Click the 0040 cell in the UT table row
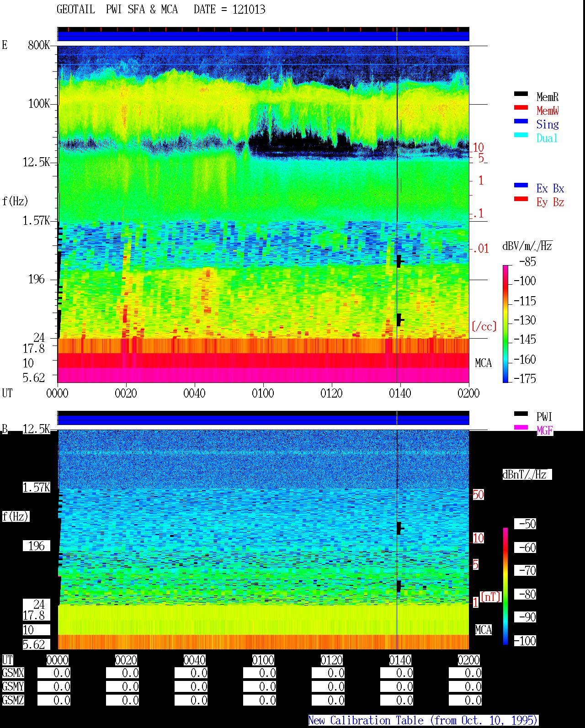The width and height of the screenshot is (585, 728). pyautogui.click(x=194, y=660)
